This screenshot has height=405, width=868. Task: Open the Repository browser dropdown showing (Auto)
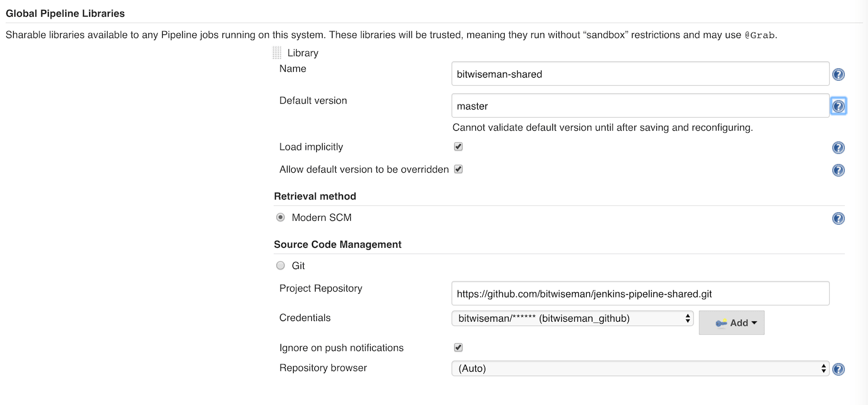click(639, 368)
